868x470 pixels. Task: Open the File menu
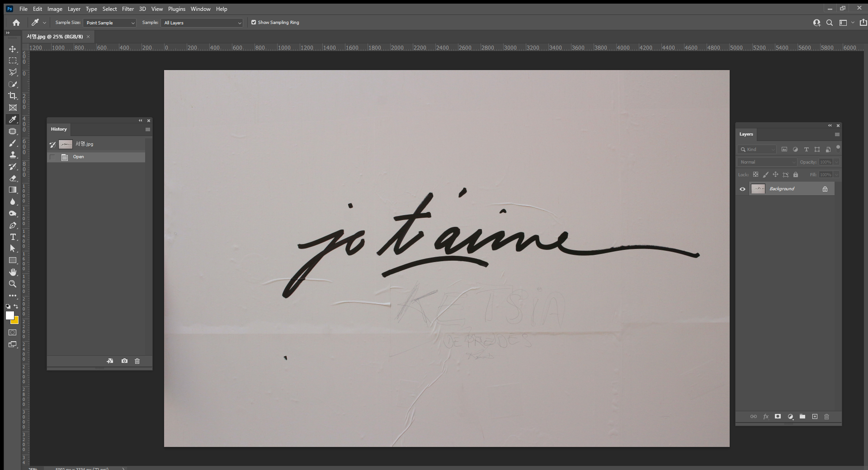click(x=24, y=9)
